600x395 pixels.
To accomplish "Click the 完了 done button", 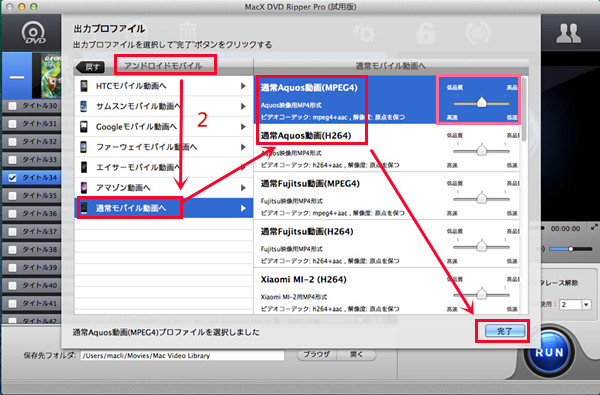I will coord(505,331).
